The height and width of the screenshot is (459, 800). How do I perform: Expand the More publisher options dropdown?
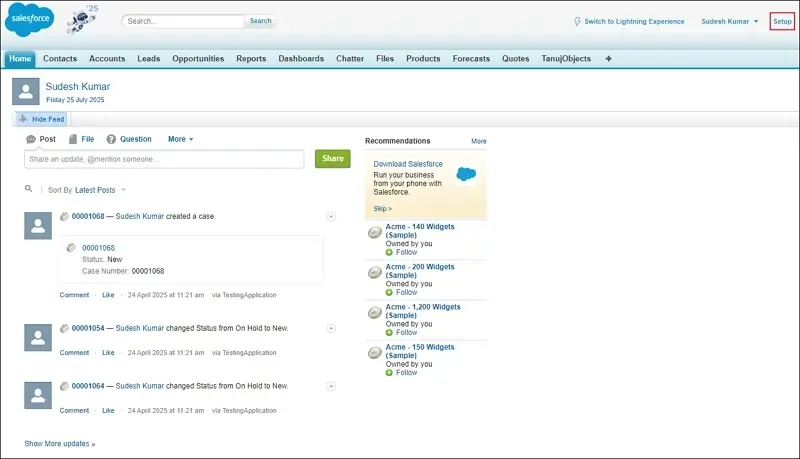coord(181,139)
